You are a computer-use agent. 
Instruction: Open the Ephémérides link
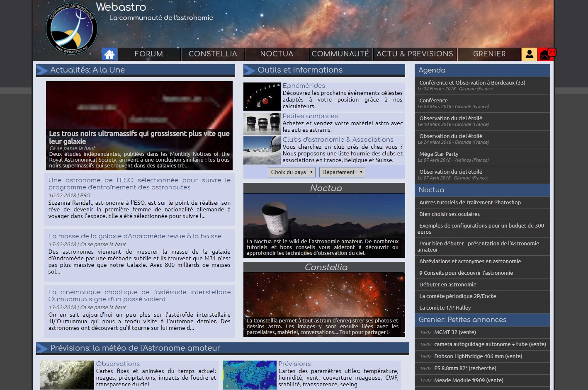pos(304,86)
